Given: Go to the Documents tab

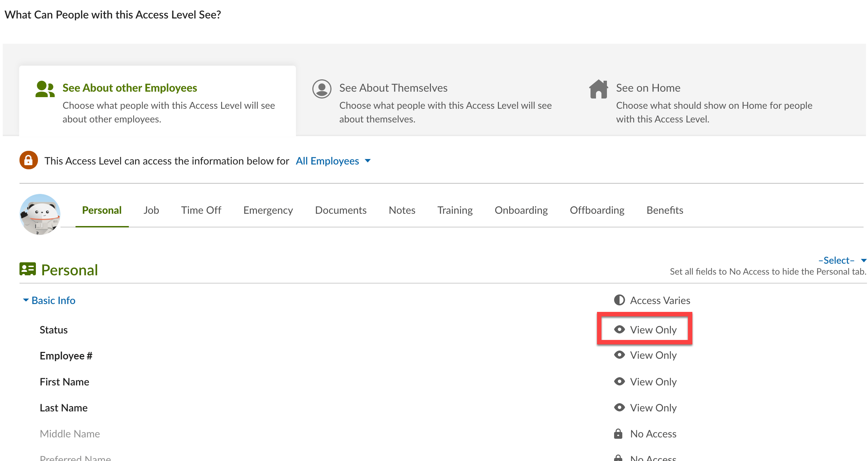Looking at the screenshot, I should point(341,210).
